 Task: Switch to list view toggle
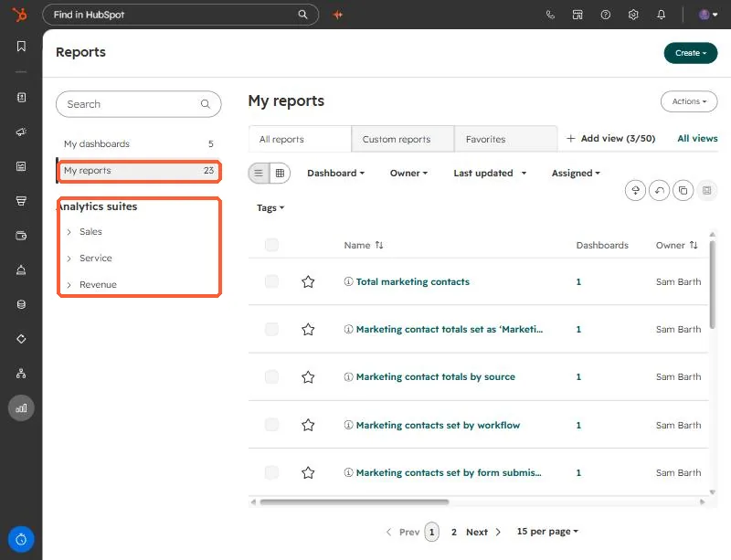coord(259,173)
